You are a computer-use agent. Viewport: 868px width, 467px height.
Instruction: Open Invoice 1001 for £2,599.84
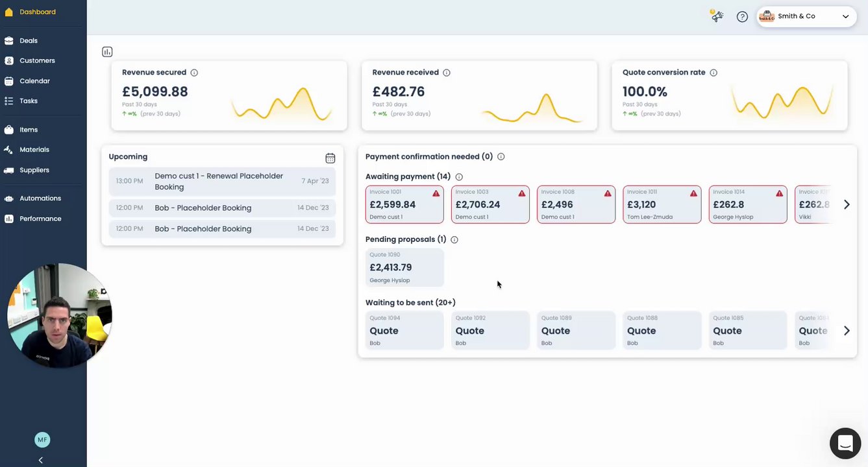(404, 204)
